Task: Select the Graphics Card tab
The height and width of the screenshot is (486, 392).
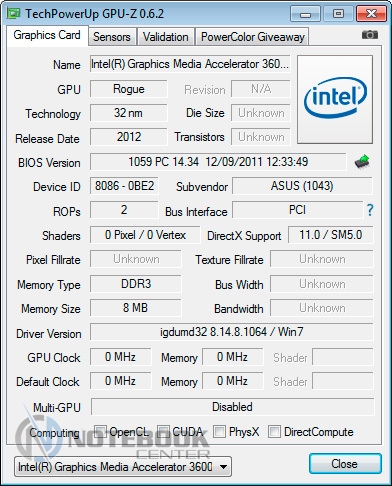Action: point(47,35)
